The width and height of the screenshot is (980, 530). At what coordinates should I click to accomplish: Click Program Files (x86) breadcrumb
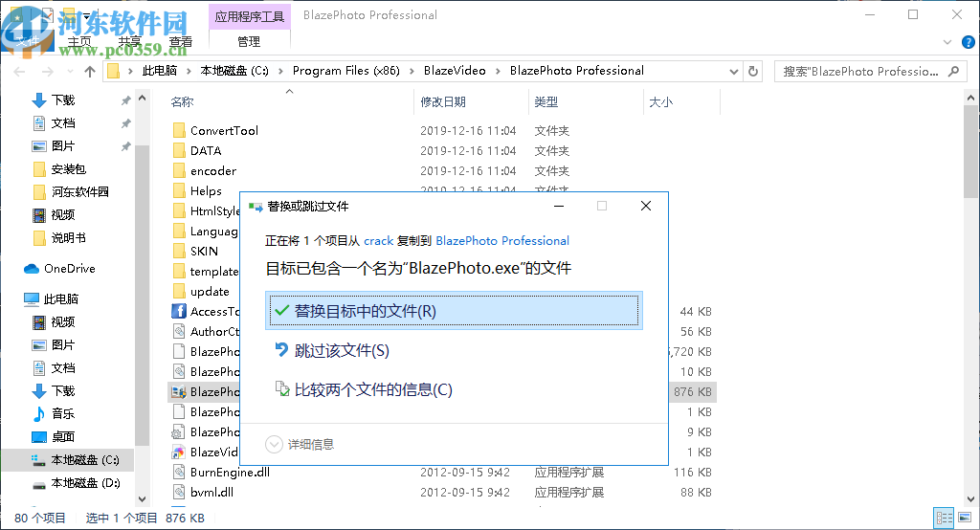tap(346, 71)
